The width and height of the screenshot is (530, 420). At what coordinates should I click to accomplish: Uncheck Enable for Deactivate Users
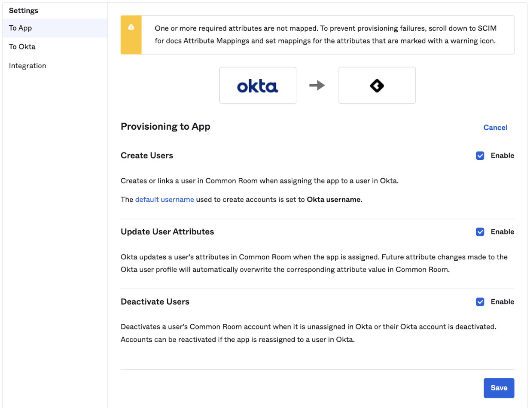[x=480, y=302]
